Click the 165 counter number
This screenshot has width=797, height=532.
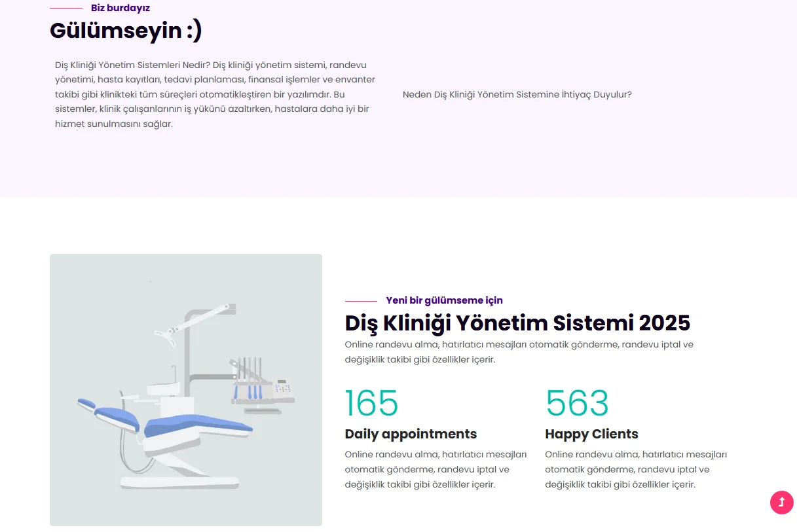tap(371, 403)
